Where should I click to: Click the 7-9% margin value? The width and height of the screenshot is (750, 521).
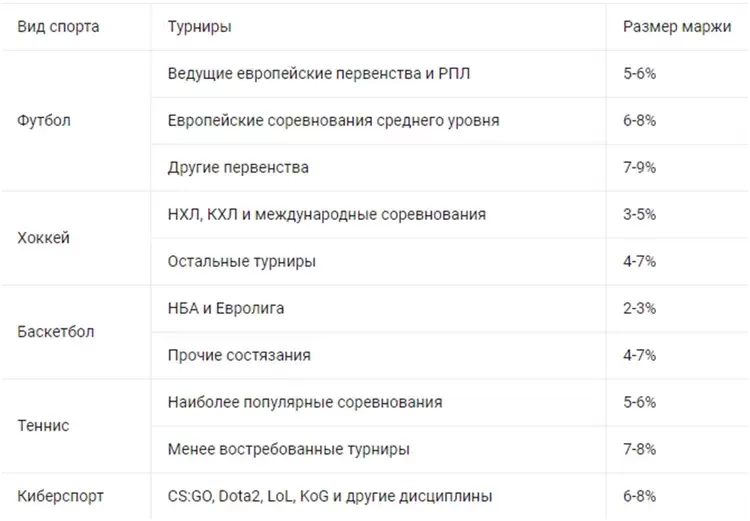tap(640, 167)
